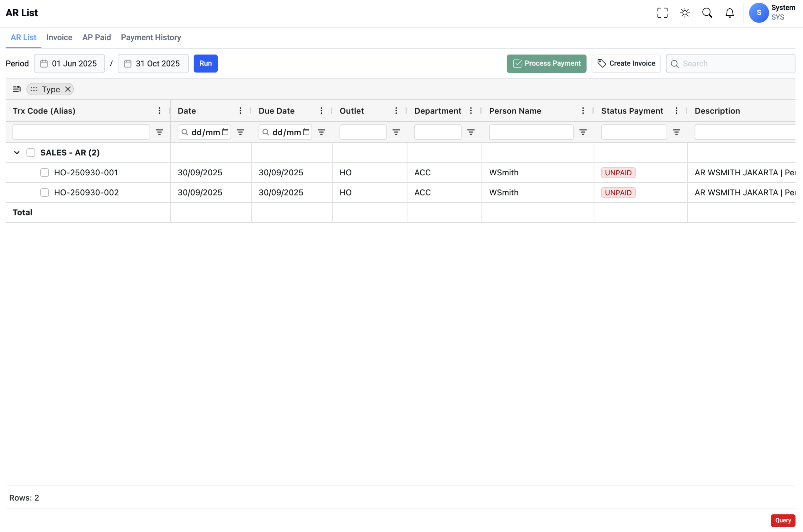Select the SALES - AR group checkbox
This screenshot has height=532, width=803.
[x=31, y=153]
